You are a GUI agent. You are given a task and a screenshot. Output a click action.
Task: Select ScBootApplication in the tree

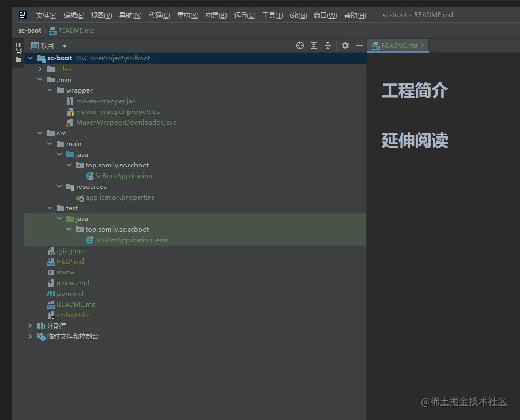(123, 176)
